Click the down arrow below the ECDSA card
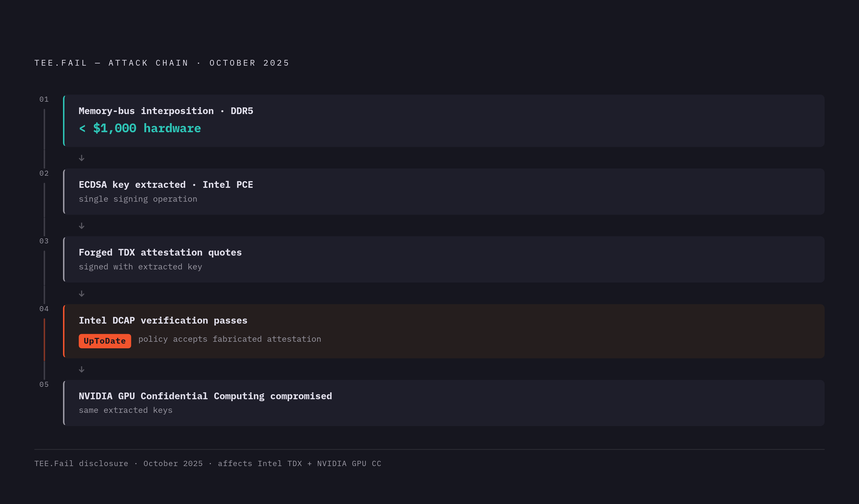859x504 pixels. 81,226
